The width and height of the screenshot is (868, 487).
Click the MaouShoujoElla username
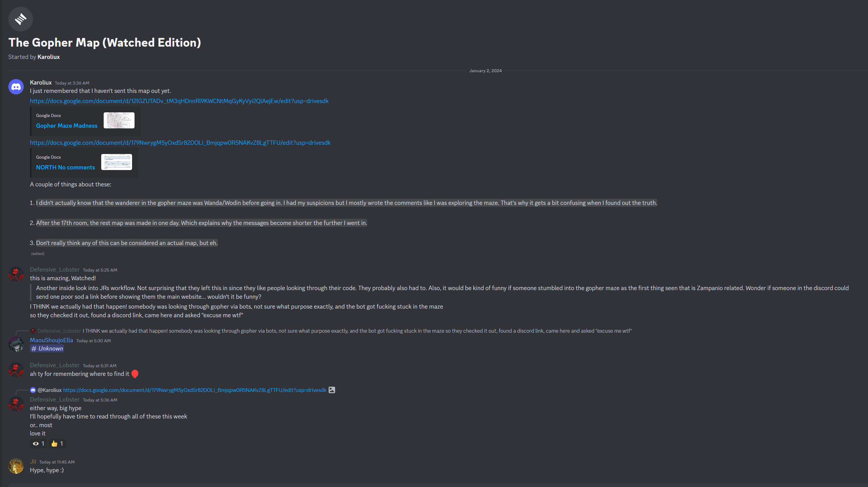[x=51, y=340]
